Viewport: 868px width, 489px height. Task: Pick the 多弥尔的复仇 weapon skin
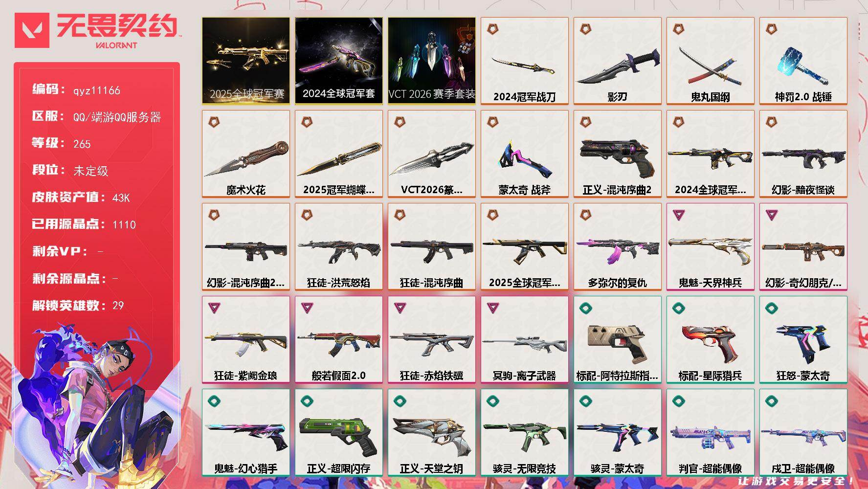click(618, 246)
